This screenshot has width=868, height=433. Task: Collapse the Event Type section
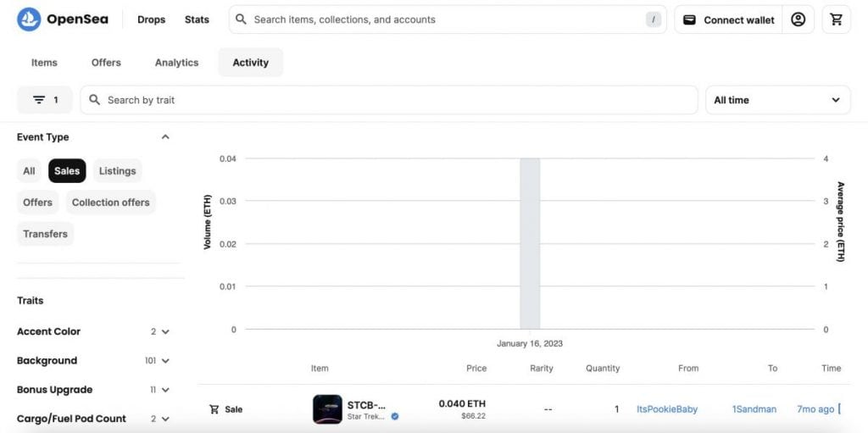pos(165,137)
